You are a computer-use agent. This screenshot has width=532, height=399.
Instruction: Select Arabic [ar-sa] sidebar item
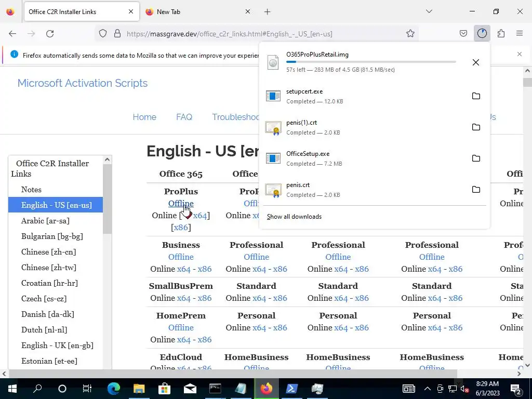click(x=45, y=220)
